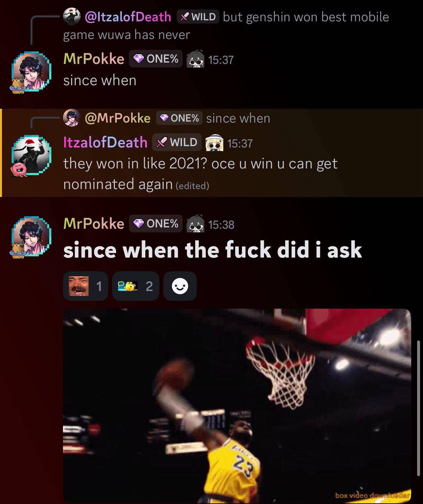Click MrPokke's avatar on the 15:38 message
Viewport: 423px width, 504px height.
[x=31, y=236]
